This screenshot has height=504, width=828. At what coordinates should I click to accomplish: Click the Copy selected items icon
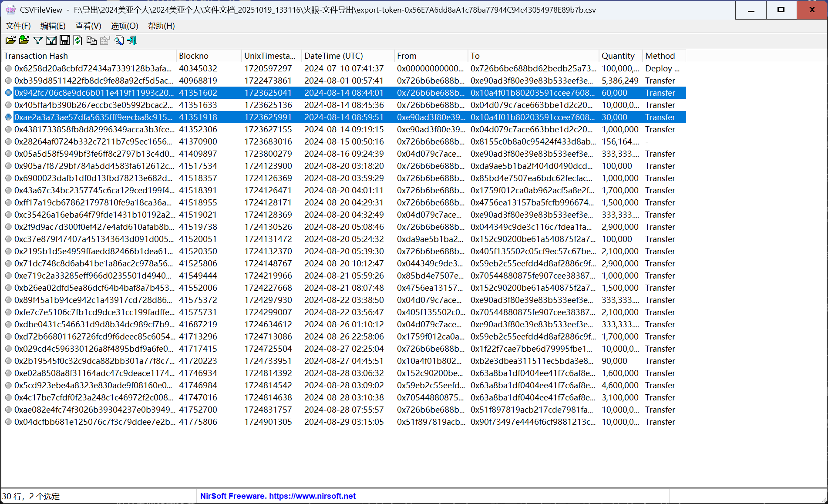click(x=91, y=40)
